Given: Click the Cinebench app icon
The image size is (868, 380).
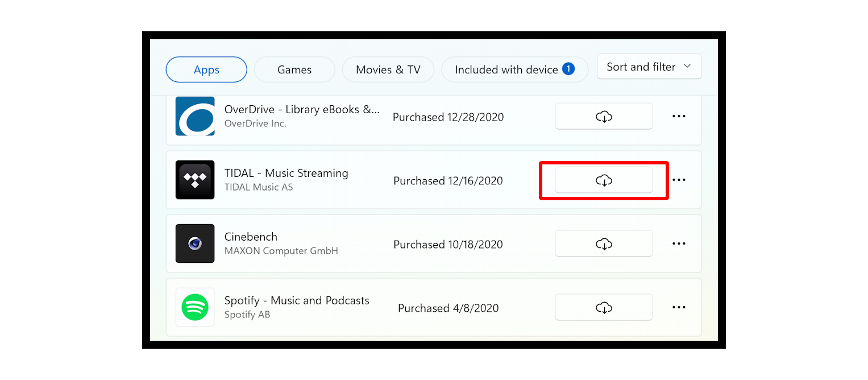Looking at the screenshot, I should click(195, 243).
